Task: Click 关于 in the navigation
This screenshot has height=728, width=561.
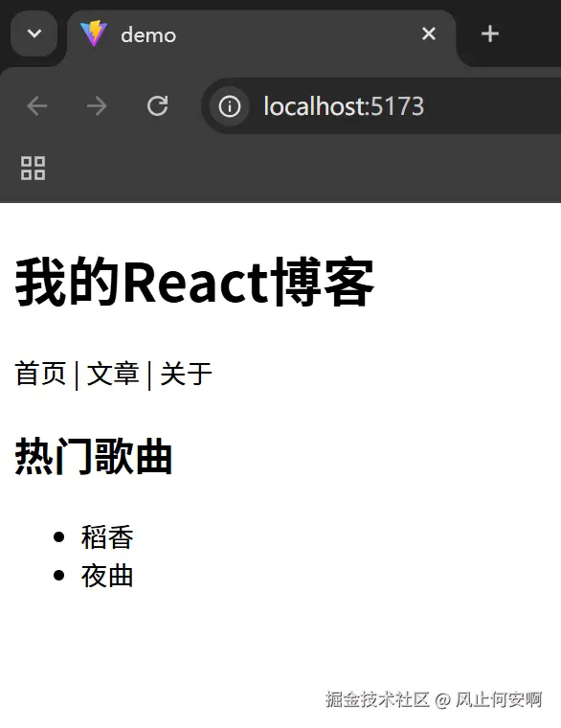Action: pos(186,375)
